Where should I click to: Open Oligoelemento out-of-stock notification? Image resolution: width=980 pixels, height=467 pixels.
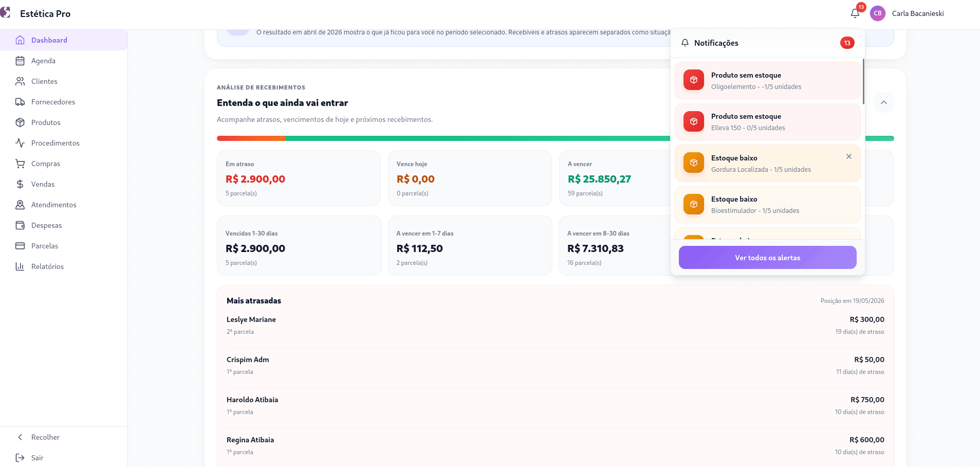pyautogui.click(x=768, y=81)
